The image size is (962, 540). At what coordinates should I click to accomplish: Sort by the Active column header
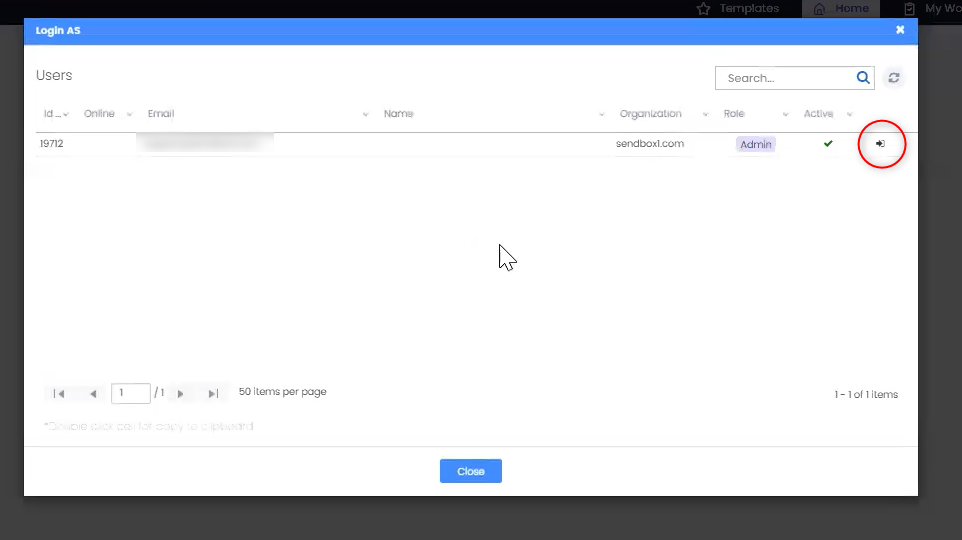pos(818,114)
